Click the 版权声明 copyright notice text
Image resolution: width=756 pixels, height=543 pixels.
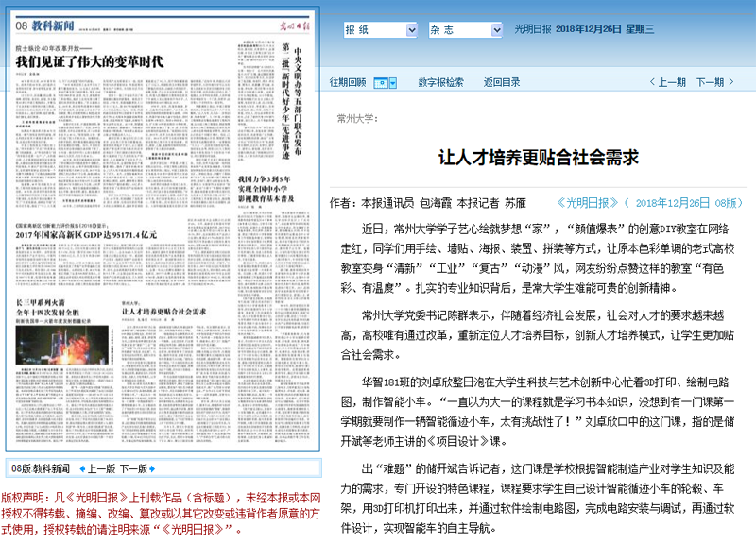161,514
